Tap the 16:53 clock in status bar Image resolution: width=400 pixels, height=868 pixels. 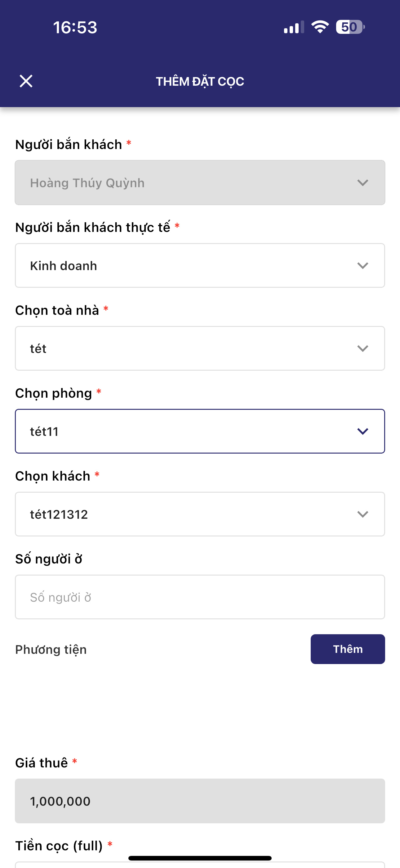tap(75, 27)
